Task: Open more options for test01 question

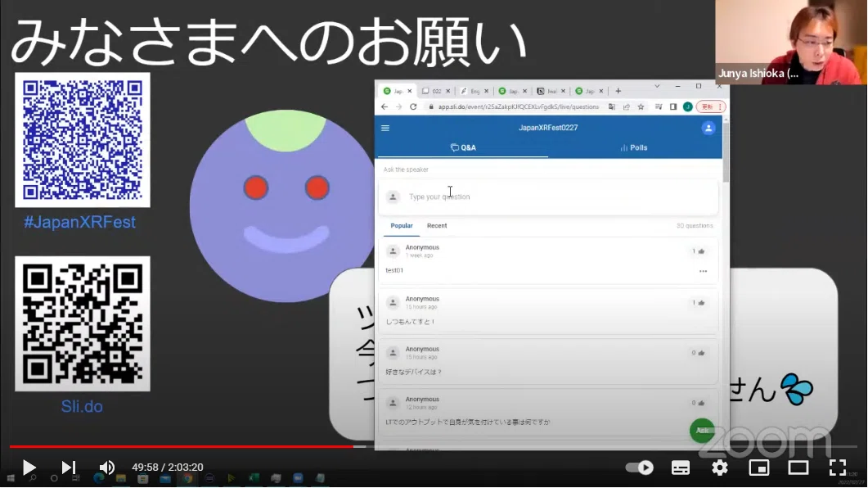Action: (x=703, y=271)
